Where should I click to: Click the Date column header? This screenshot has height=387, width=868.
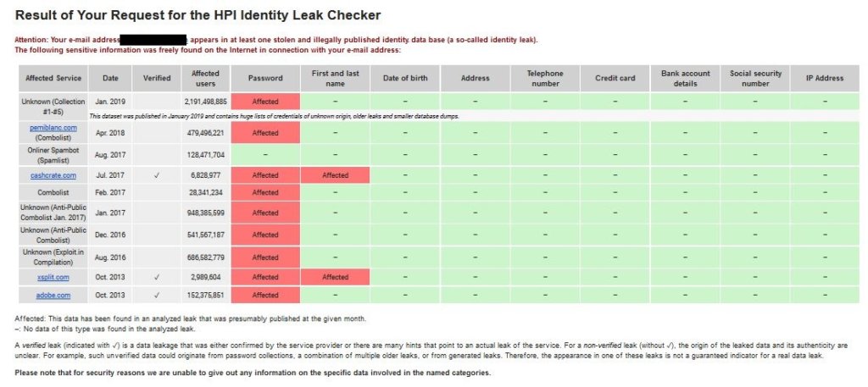[110, 78]
